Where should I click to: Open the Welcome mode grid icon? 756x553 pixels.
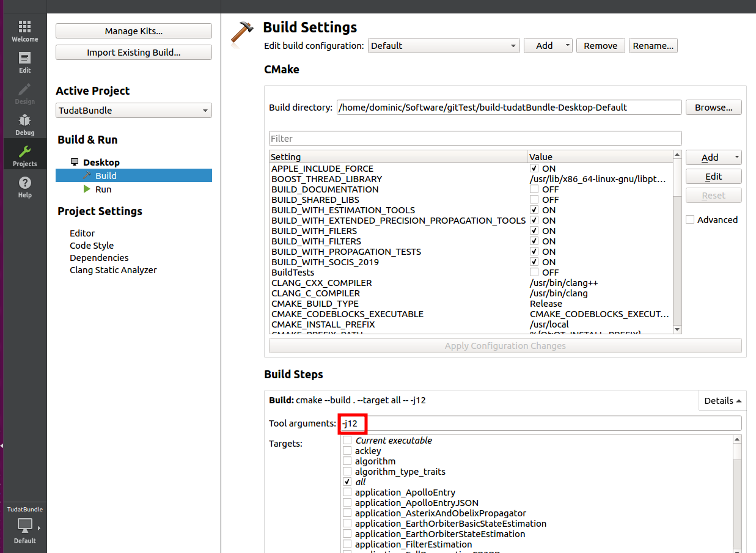pyautogui.click(x=24, y=27)
